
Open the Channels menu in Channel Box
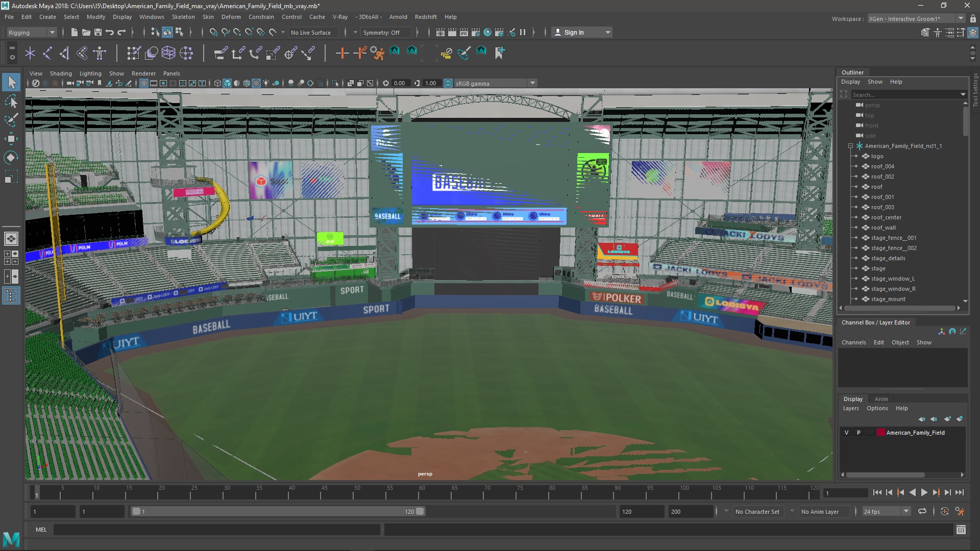coord(853,342)
